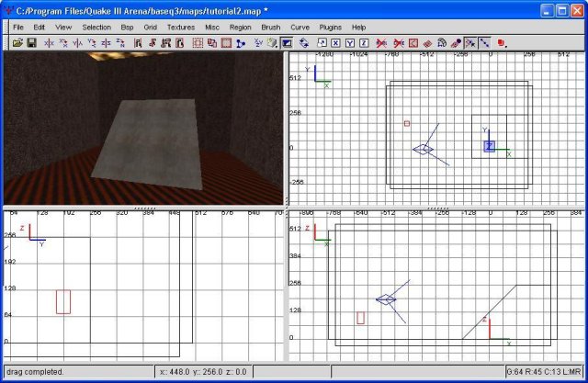Toggle the Z axis scale lock
Image resolution: width=588 pixels, height=383 pixels.
click(x=364, y=43)
